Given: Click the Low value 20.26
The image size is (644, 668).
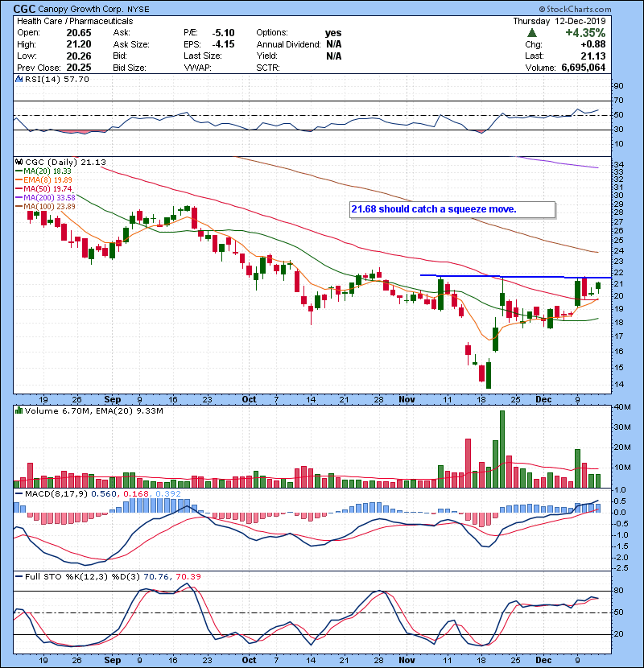Looking at the screenshot, I should point(79,56).
